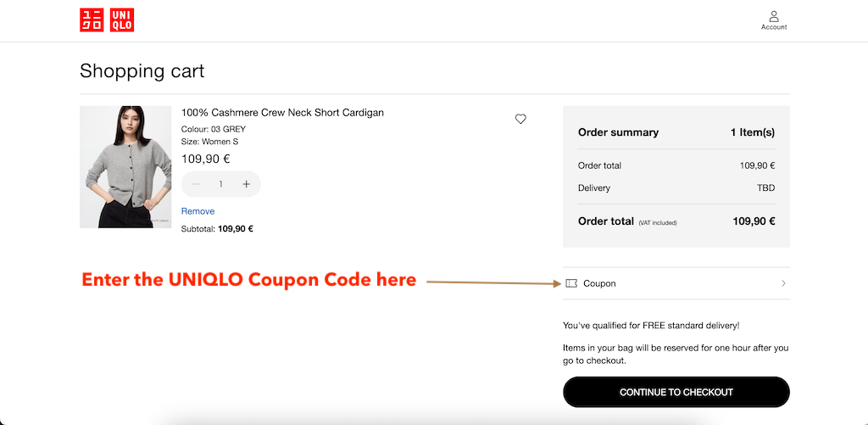Remove the cardigan from the cart

click(198, 211)
